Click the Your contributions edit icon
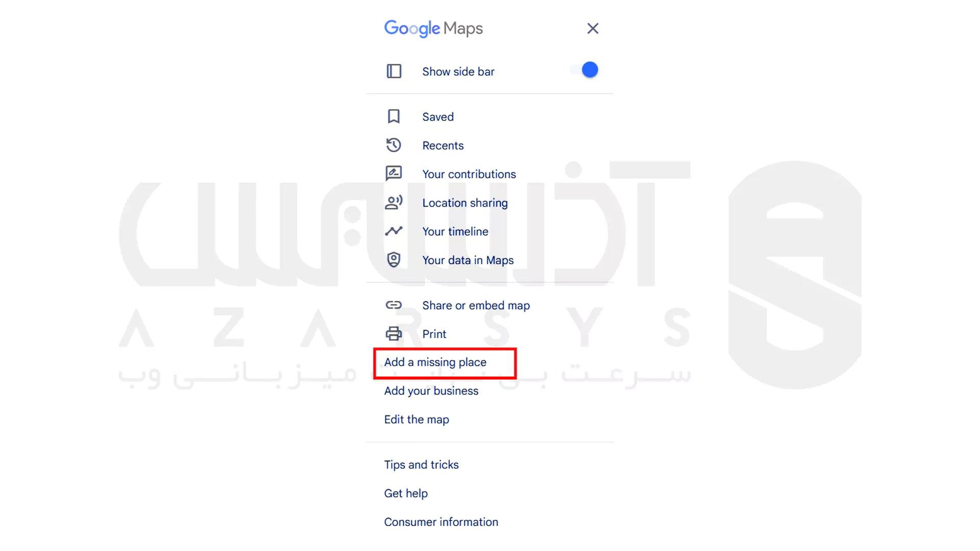 tap(393, 173)
